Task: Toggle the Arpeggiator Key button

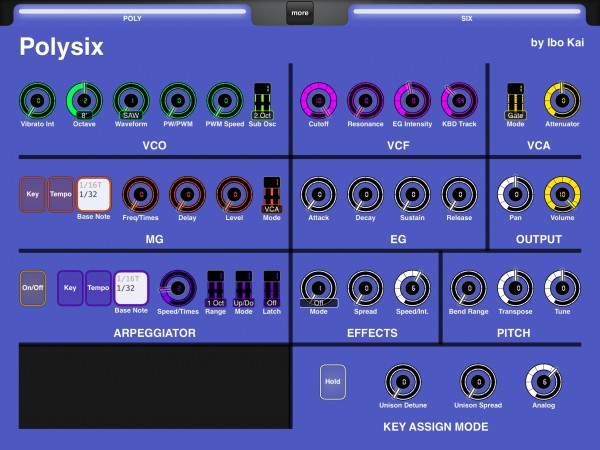Action: tap(70, 288)
